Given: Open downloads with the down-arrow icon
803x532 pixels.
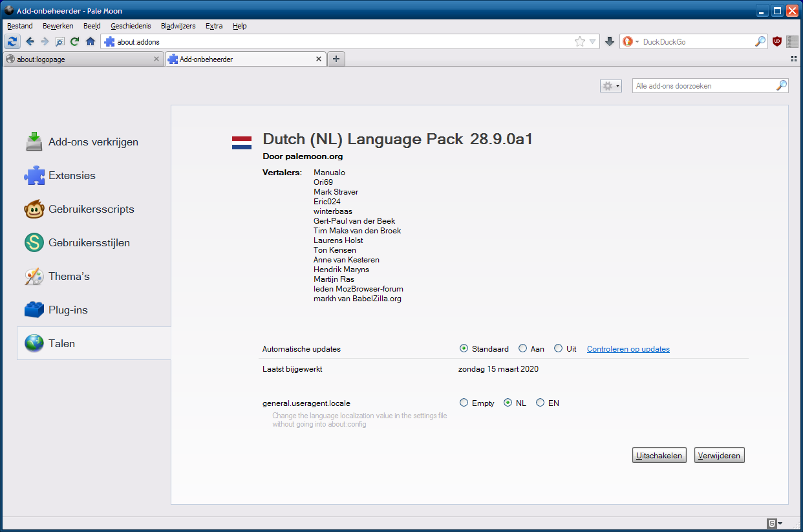Looking at the screenshot, I should [609, 41].
